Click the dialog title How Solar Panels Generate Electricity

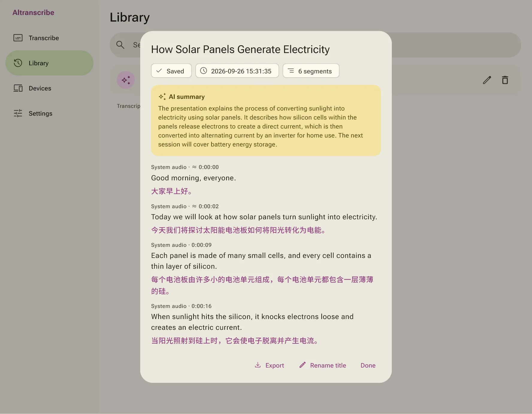pyautogui.click(x=240, y=49)
